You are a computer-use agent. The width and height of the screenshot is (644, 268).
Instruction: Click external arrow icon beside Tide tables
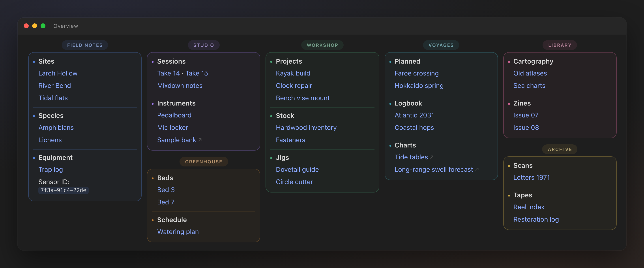[431, 157]
